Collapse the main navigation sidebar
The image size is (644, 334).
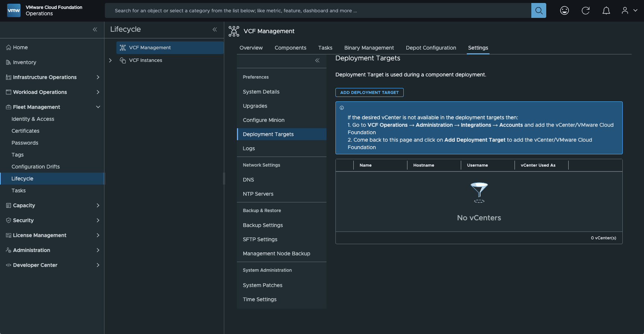pyautogui.click(x=95, y=29)
